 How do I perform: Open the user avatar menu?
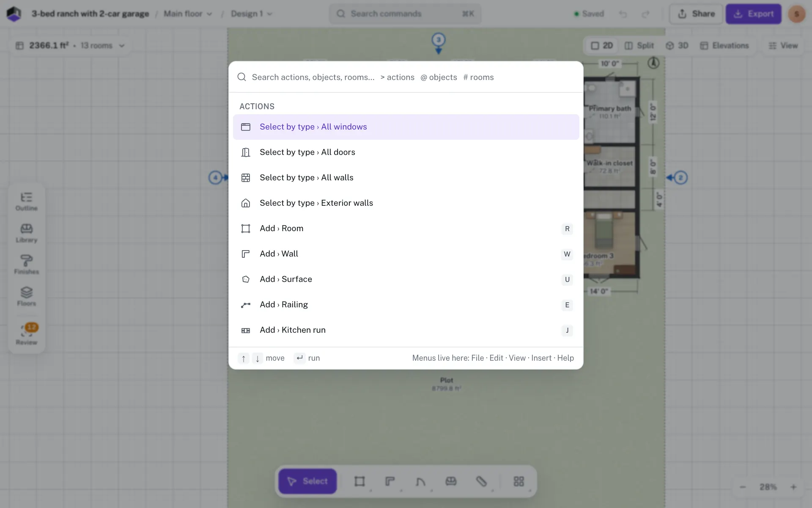click(796, 14)
